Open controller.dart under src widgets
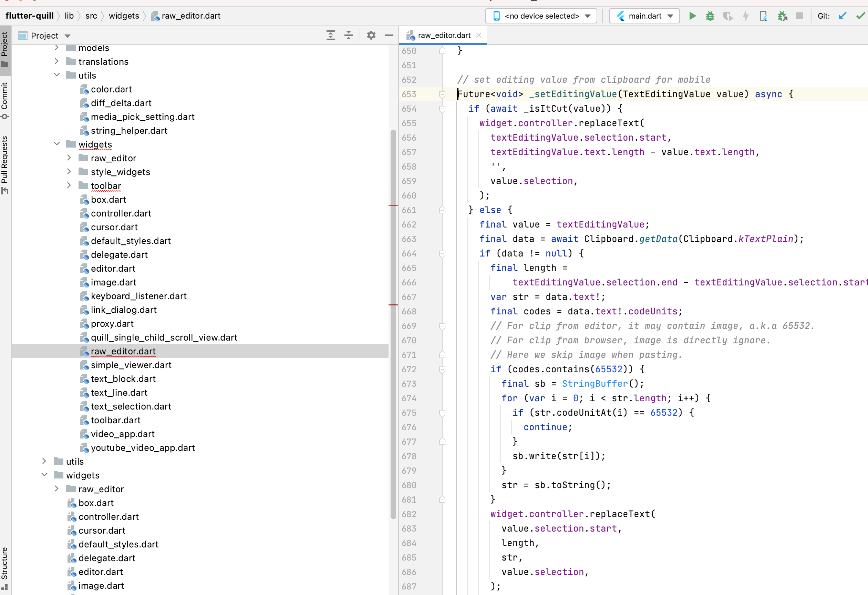Viewport: 868px width, 595px height. coord(121,213)
